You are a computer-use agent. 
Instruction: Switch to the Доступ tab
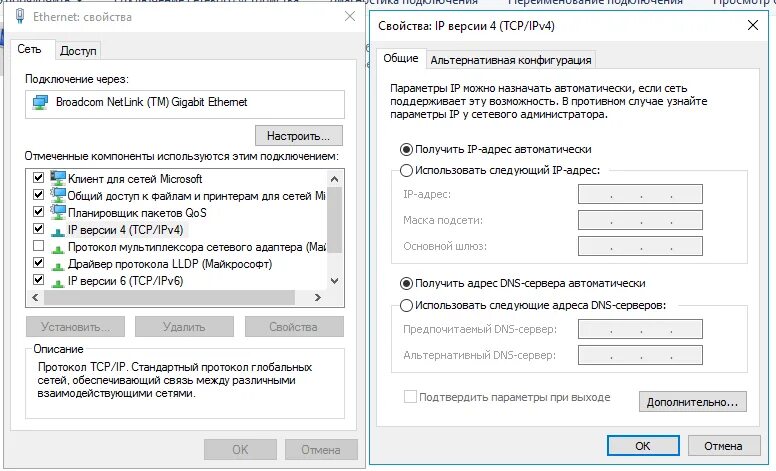(78, 50)
